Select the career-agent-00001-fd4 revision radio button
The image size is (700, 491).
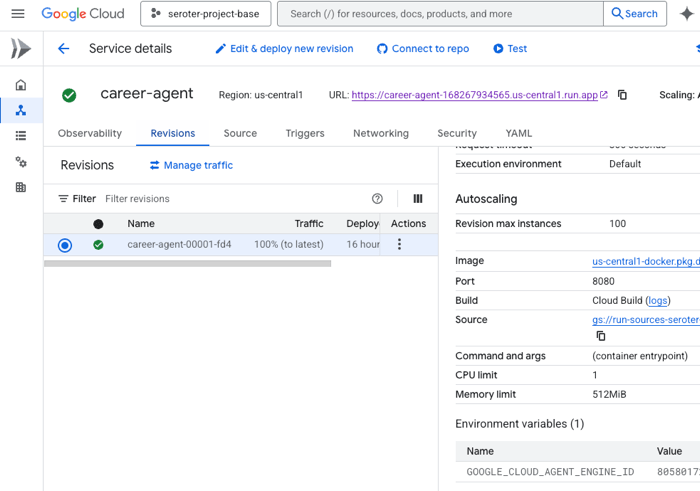coord(65,245)
